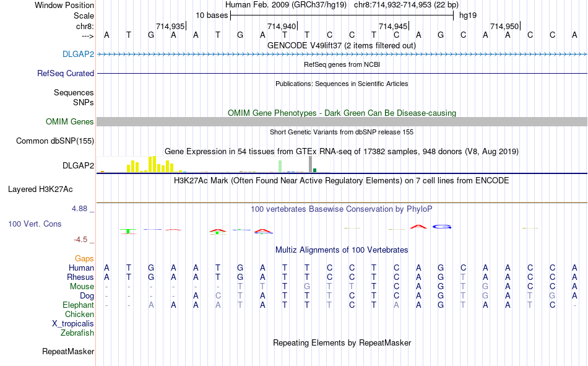The height and width of the screenshot is (366, 588).
Task: Click the GTEx Gene Expression track title
Action: [x=342, y=151]
